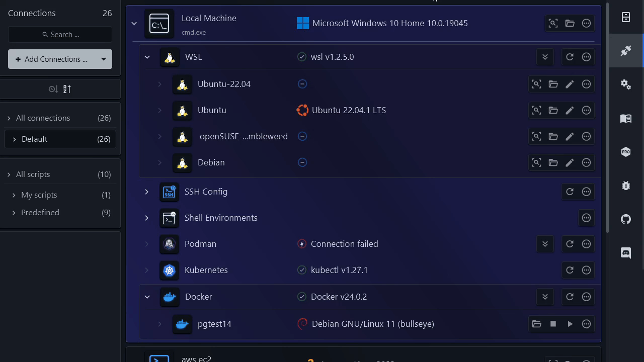Image resolution: width=644 pixels, height=362 pixels.
Task: Refresh the Podman connection
Action: click(x=570, y=244)
